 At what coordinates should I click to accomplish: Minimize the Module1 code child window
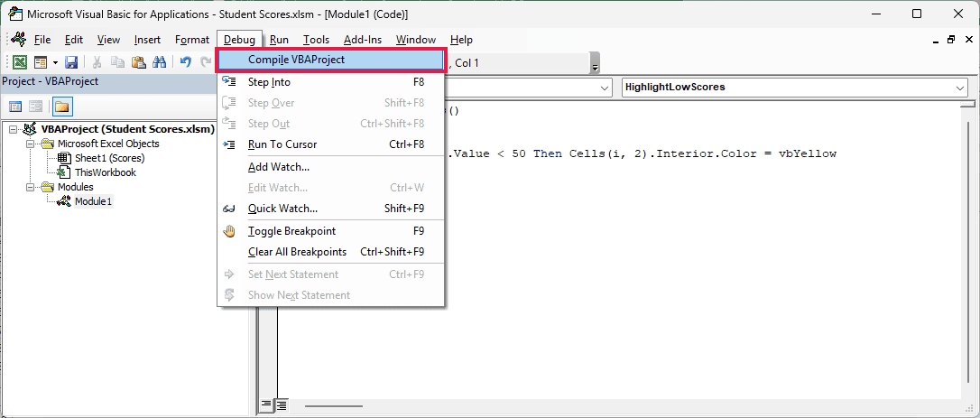934,40
